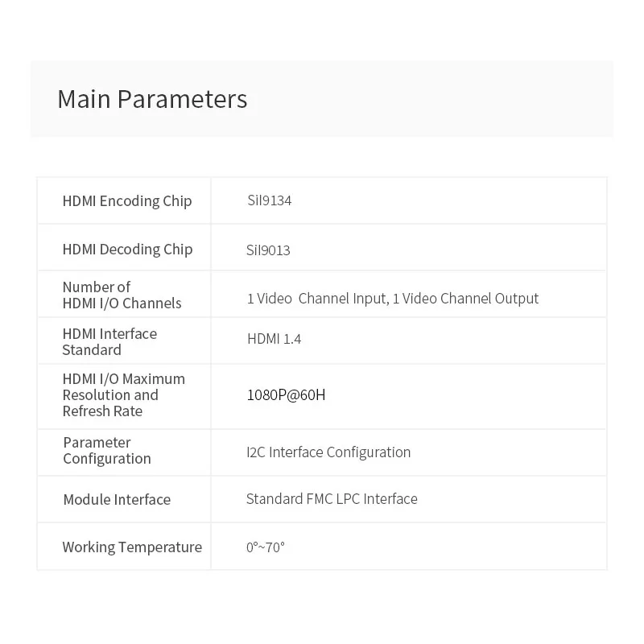Select the '1 Video Channel Input' text
The width and height of the screenshot is (644, 644).
(x=316, y=299)
